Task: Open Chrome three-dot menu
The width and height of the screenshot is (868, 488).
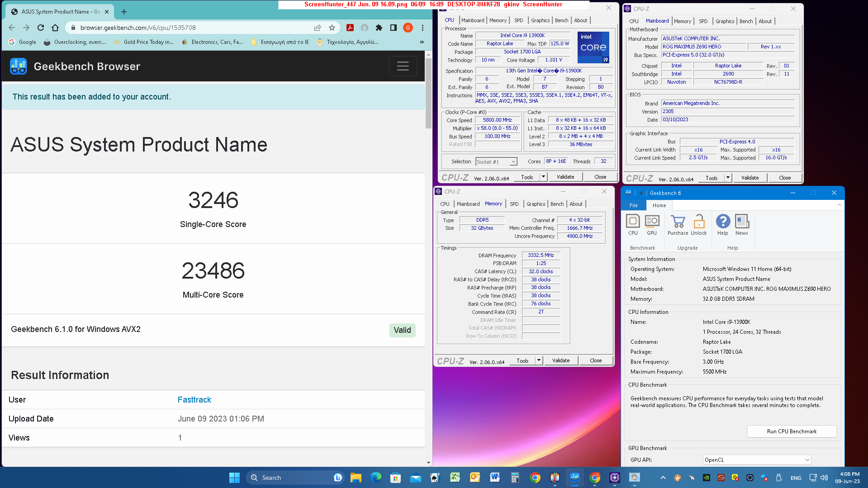Action: pos(422,28)
